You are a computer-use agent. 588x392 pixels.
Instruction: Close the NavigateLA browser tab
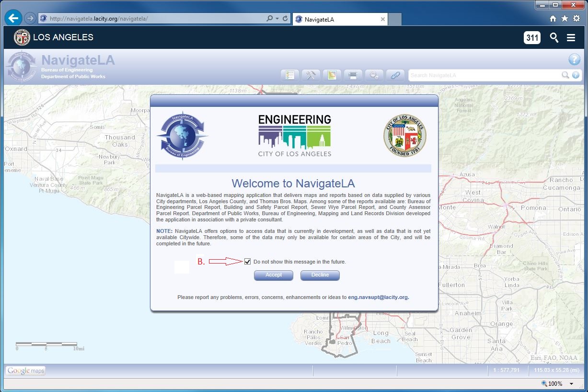pos(382,20)
